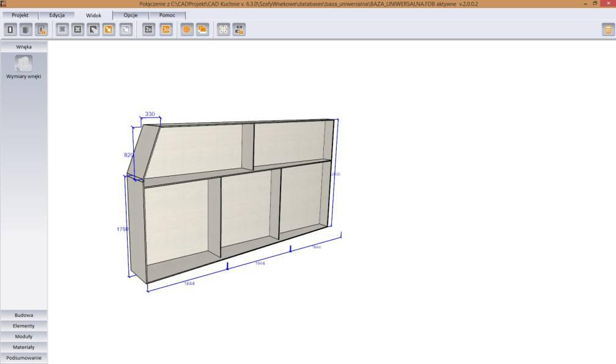This screenshot has height=364, width=616.
Task: Click the orange overlapping windows icon
Action: [202, 29]
